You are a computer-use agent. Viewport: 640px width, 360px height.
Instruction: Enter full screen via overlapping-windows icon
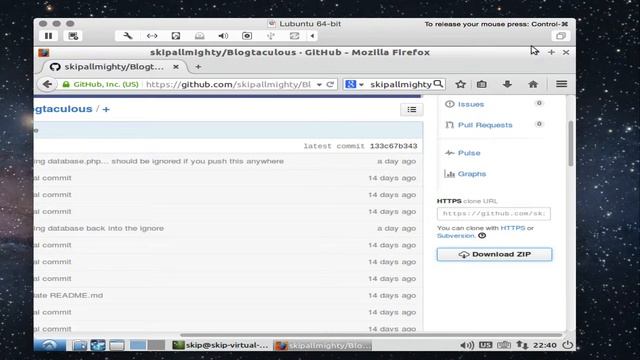click(x=561, y=36)
